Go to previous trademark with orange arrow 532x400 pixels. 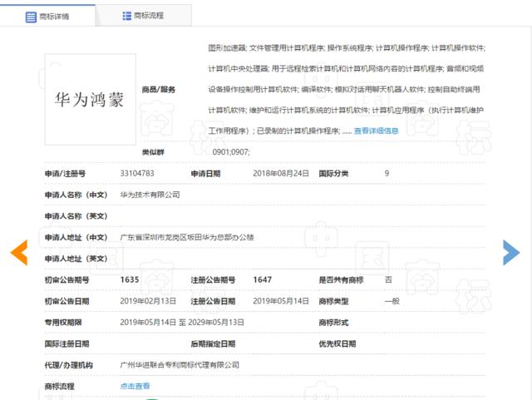tap(19, 252)
